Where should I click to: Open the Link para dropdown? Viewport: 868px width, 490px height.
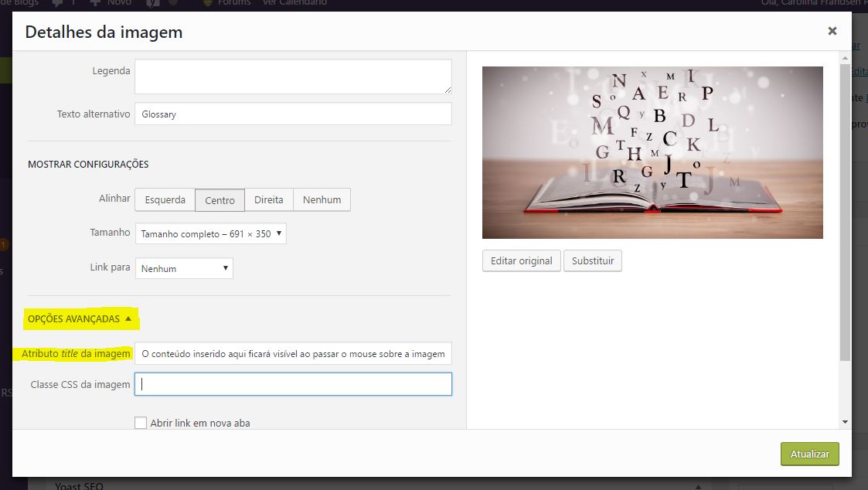point(184,268)
